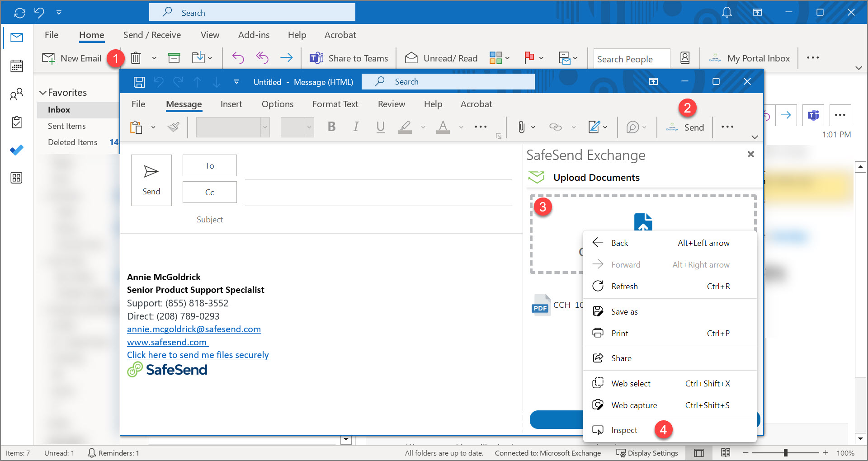This screenshot has height=461, width=868.
Task: Open the Send / Receive tab
Action: point(152,35)
